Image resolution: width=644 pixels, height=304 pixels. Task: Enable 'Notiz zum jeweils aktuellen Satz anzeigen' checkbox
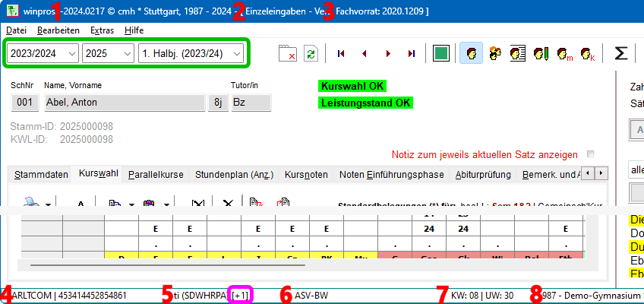tap(591, 154)
